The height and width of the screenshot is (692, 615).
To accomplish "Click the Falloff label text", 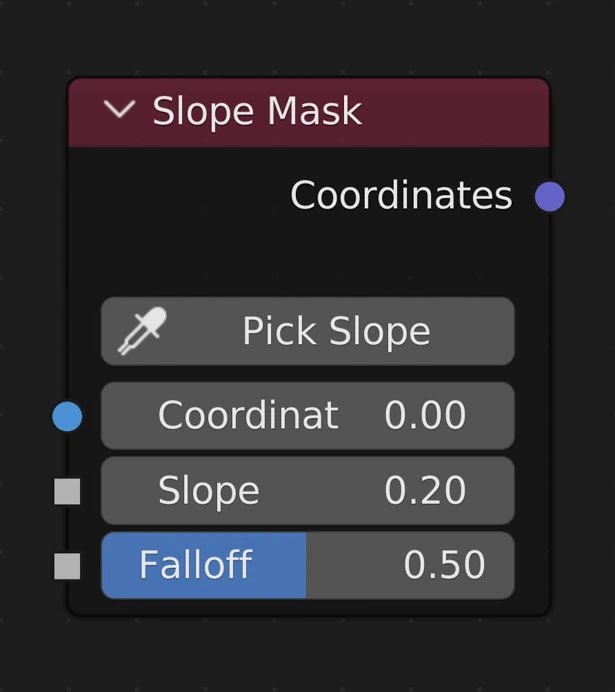I will [x=195, y=566].
